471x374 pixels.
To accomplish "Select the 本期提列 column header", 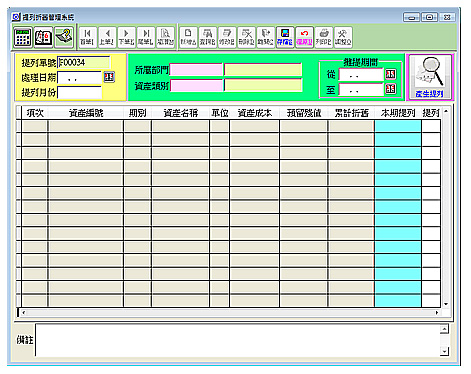I will tap(398, 113).
